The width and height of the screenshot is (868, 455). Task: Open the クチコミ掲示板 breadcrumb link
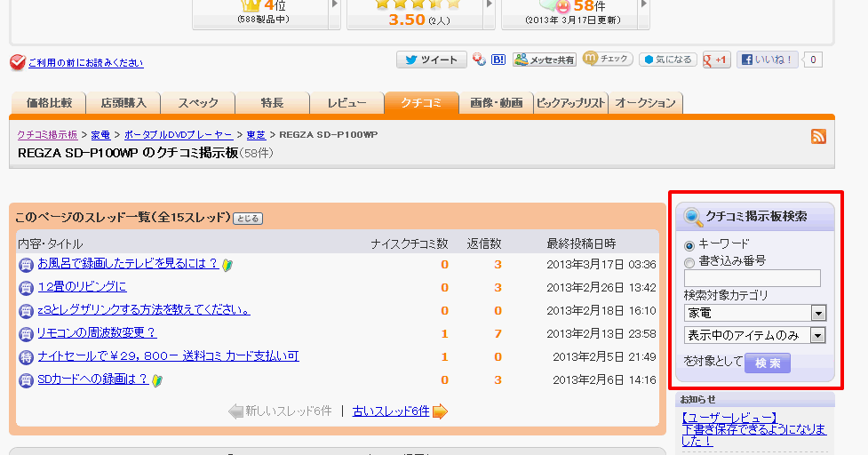coord(48,134)
